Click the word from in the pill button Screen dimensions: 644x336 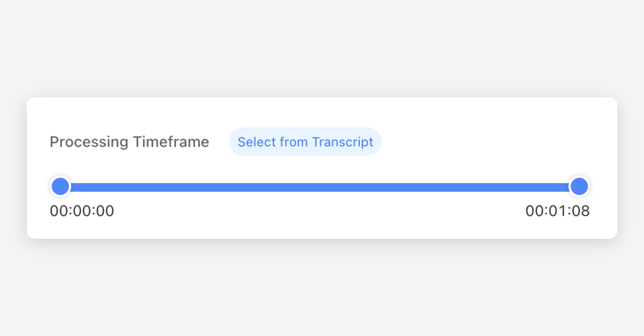[x=294, y=142]
